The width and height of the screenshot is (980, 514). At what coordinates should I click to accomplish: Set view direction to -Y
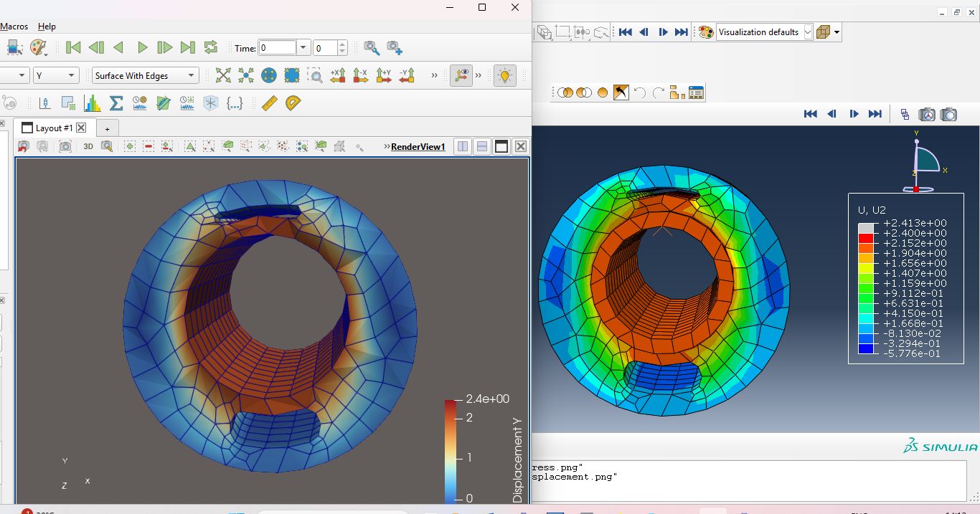click(407, 75)
